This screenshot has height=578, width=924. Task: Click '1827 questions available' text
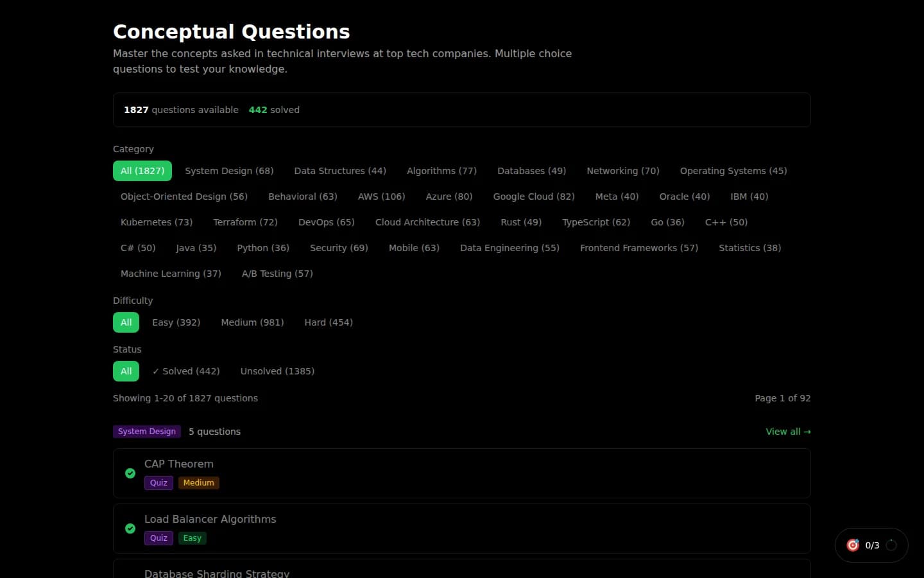(x=181, y=110)
